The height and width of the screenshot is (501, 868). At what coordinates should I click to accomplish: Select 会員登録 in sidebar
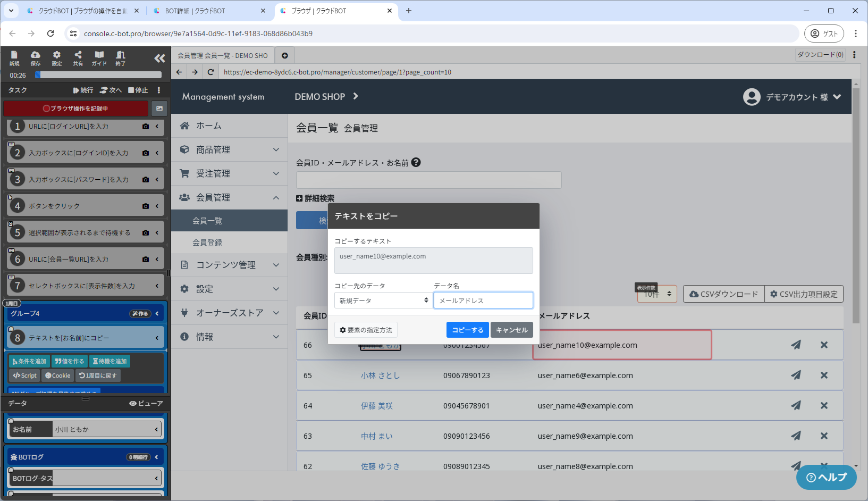[x=229, y=243]
